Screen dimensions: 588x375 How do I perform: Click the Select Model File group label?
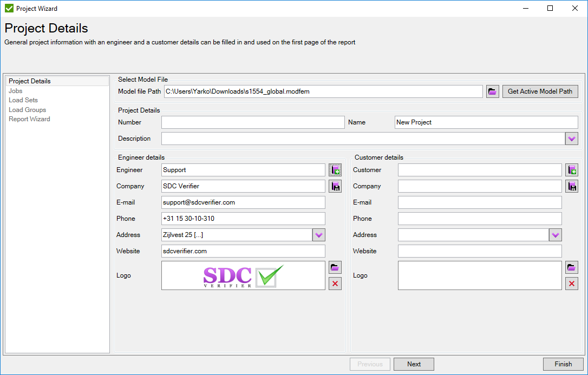point(143,80)
